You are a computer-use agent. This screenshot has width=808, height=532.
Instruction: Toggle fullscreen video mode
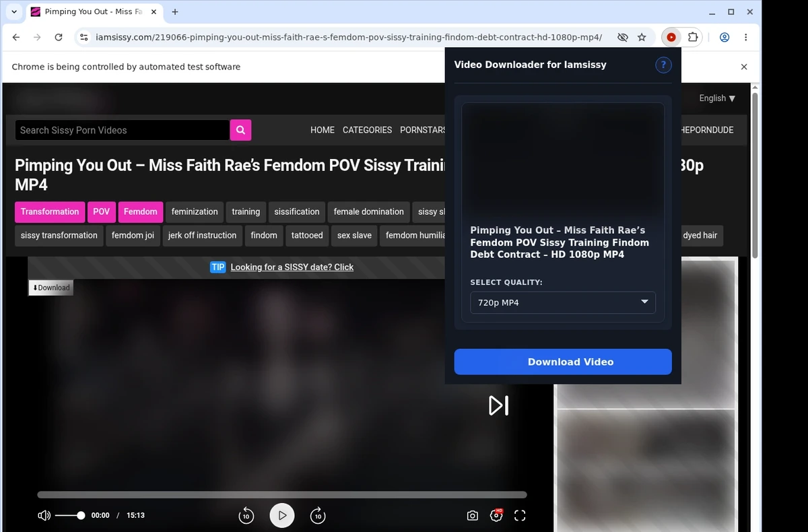pos(520,516)
